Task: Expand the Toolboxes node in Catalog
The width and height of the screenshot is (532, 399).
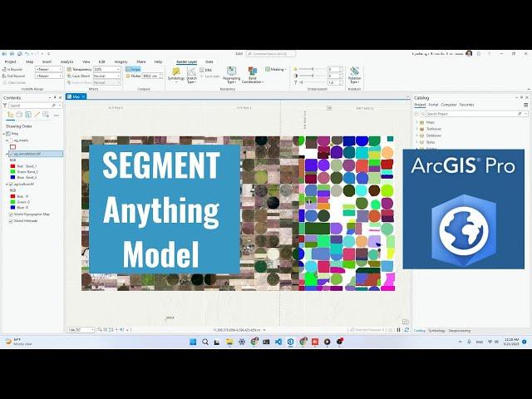Action: [x=417, y=129]
